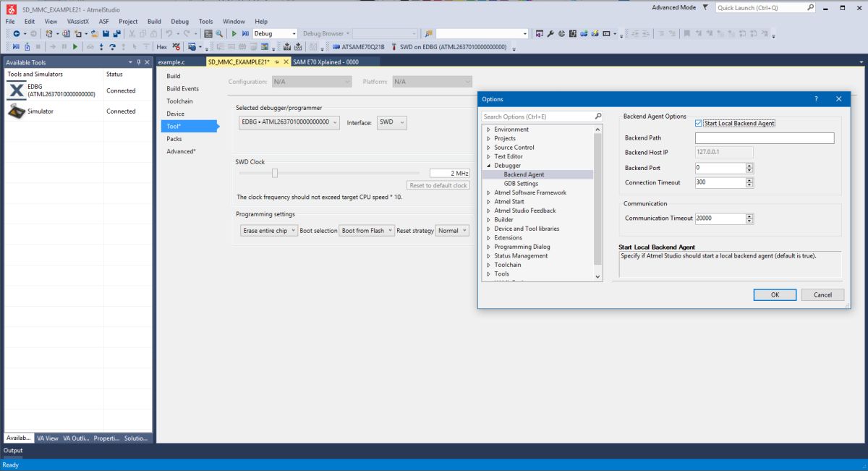This screenshot has width=868, height=471.
Task: Switch to the example.c tab
Action: click(171, 62)
